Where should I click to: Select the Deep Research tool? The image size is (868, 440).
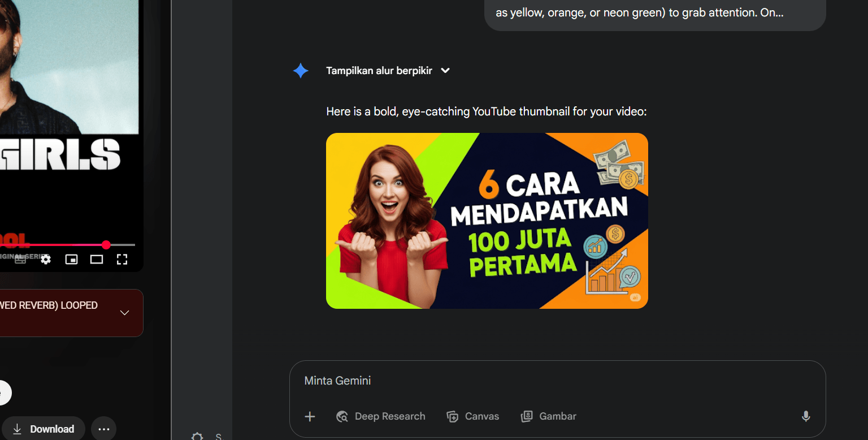pyautogui.click(x=380, y=416)
